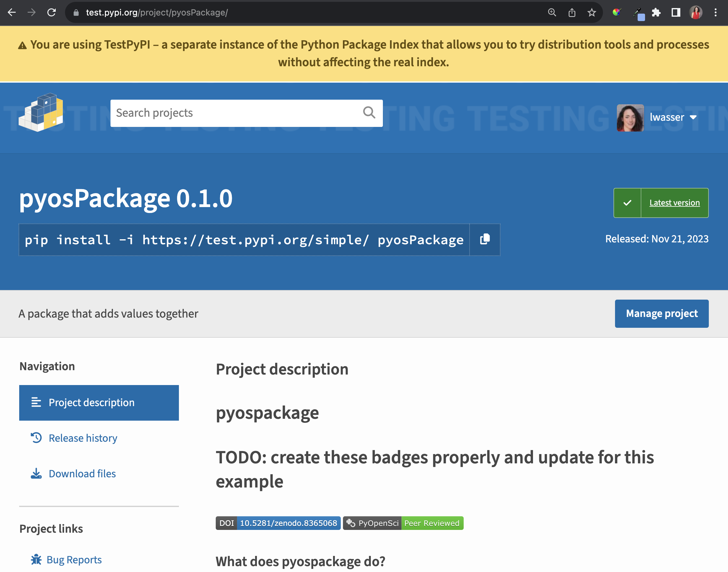Image resolution: width=728 pixels, height=572 pixels.
Task: Toggle the browser side panel
Action: tap(676, 13)
